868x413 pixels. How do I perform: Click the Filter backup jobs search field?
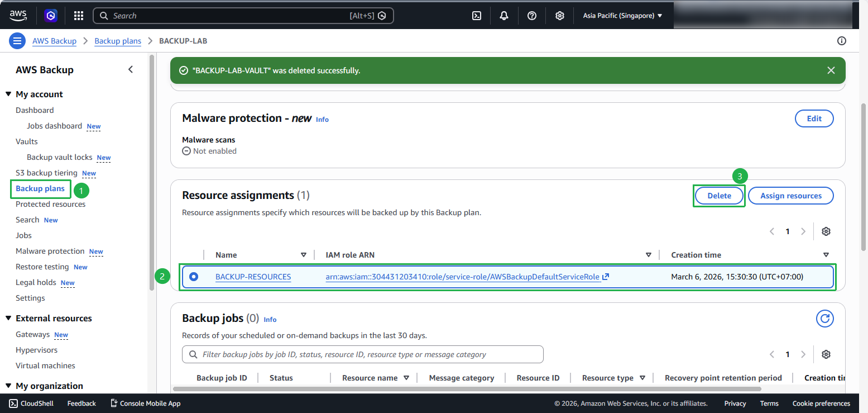tap(363, 354)
